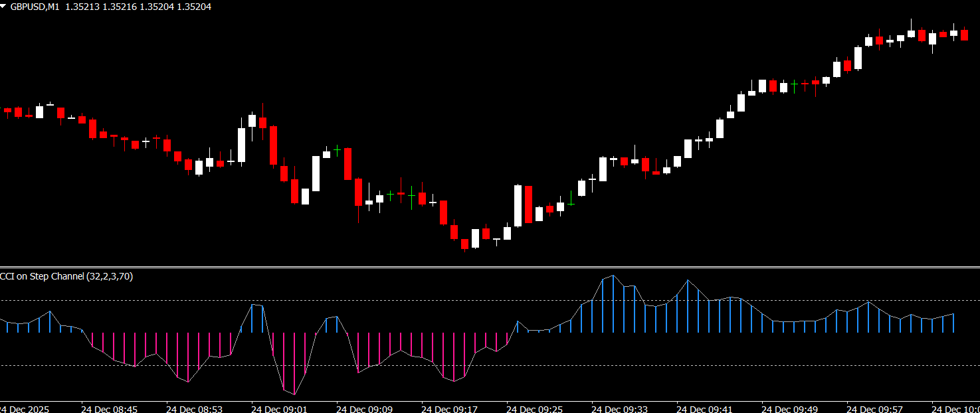Click the last red candle at chart's right edge
Viewport: 980px width, 413px height.
[964, 35]
